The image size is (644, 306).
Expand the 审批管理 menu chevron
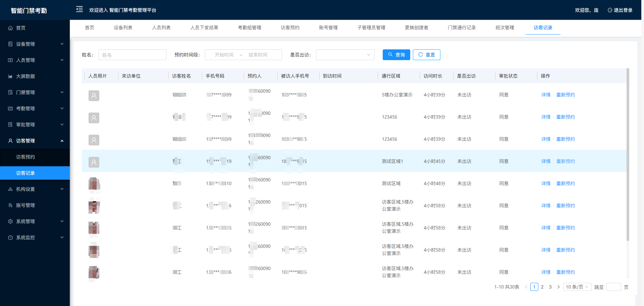point(62,125)
